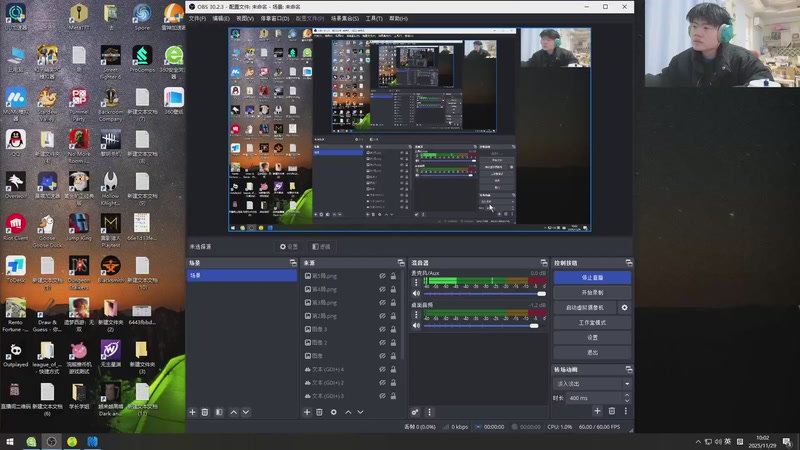The width and height of the screenshot is (800, 450).
Task: Open the mixer's bottom three-dot menu
Action: click(x=429, y=412)
